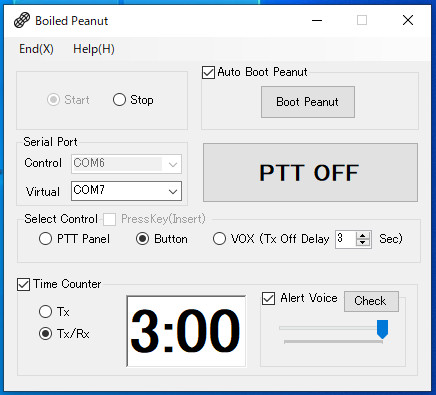The image size is (436, 395).
Task: Open the Help(H) menu
Action: pos(94,49)
